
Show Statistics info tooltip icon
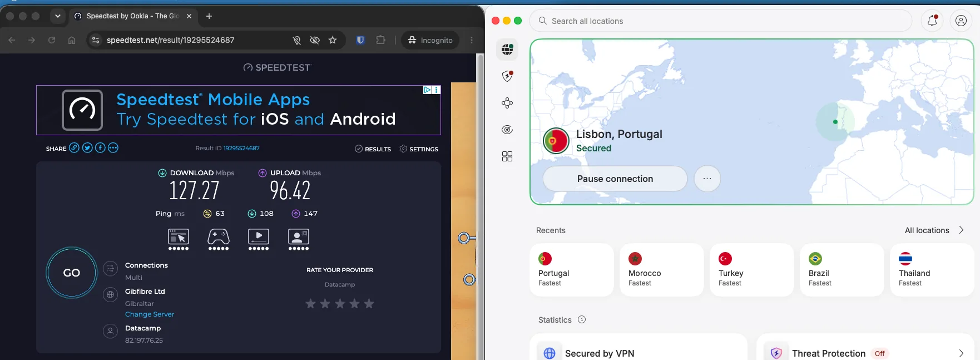click(x=582, y=319)
